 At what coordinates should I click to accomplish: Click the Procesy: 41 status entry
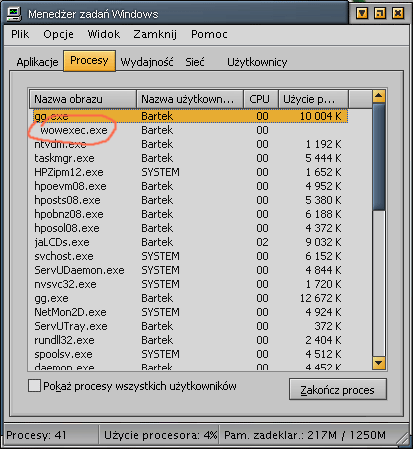click(x=51, y=435)
